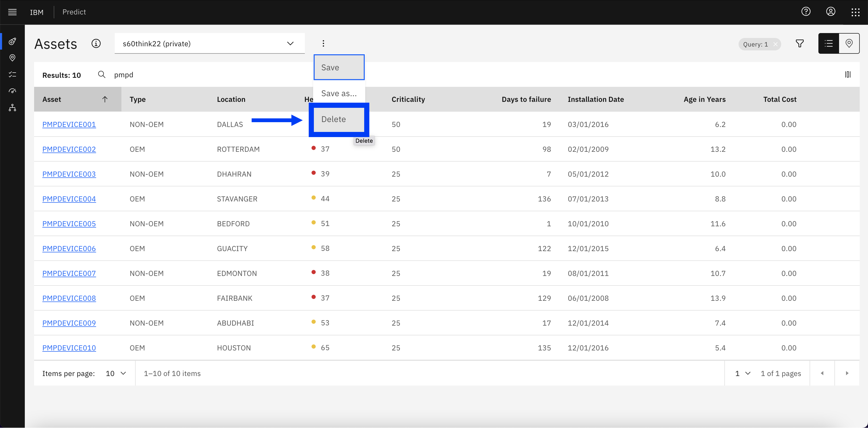Select the DHAHRAN location cell
The width and height of the screenshot is (868, 428).
tap(234, 174)
